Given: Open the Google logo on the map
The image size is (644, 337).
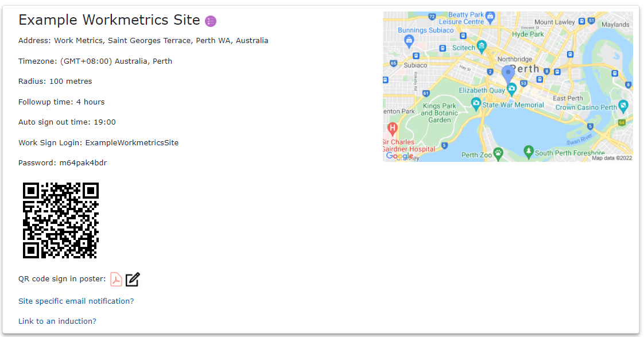Looking at the screenshot, I should [399, 156].
